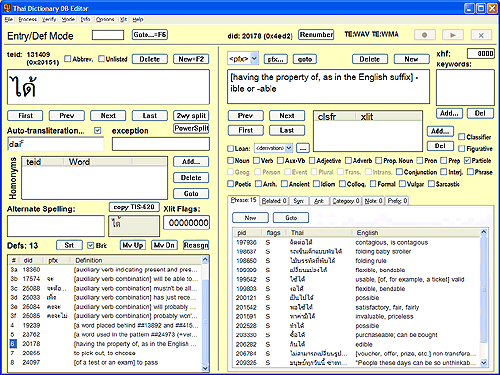The height and width of the screenshot is (375, 500).
Task: Enable the Verb checkbox
Action: (x=256, y=161)
